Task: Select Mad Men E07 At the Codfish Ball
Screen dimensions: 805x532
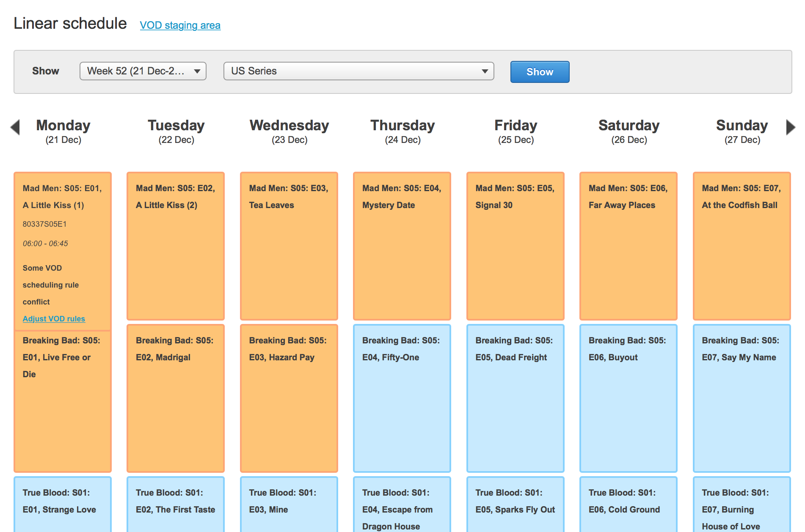Action: [742, 246]
